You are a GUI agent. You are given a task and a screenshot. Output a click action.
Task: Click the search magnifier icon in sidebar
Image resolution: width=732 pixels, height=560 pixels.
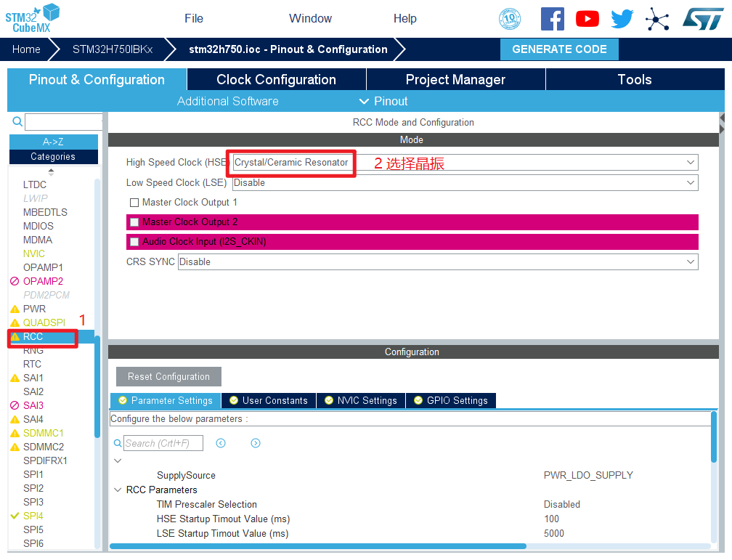pos(17,121)
